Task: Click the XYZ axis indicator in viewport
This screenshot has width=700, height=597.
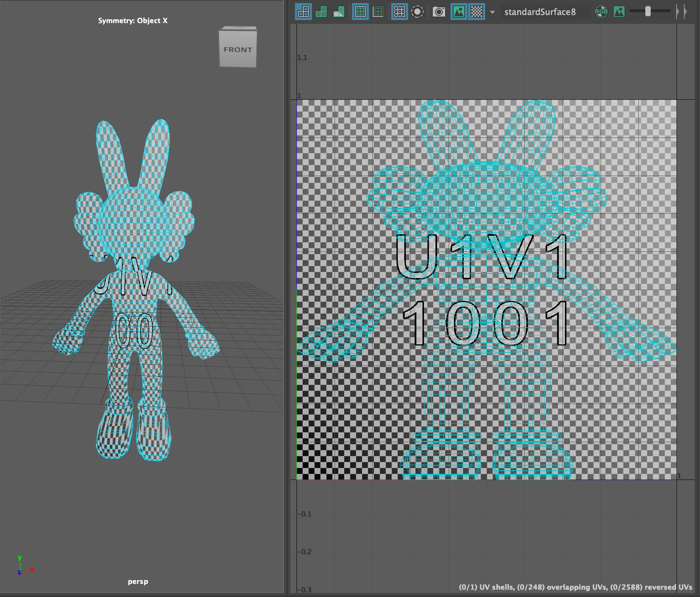Action: coord(25,565)
